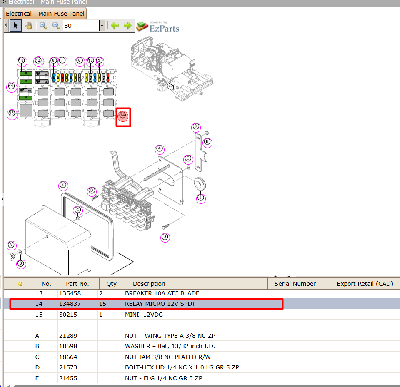Click into the zoom percentage field
The image size is (400, 387).
pyautogui.click(x=81, y=26)
